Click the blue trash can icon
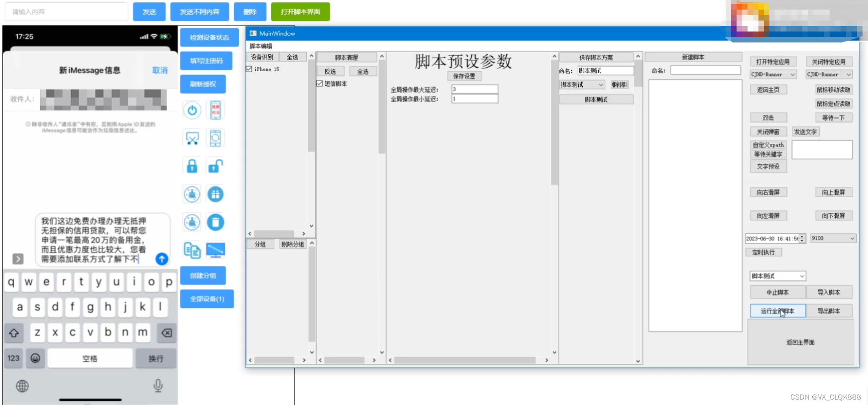 click(215, 222)
